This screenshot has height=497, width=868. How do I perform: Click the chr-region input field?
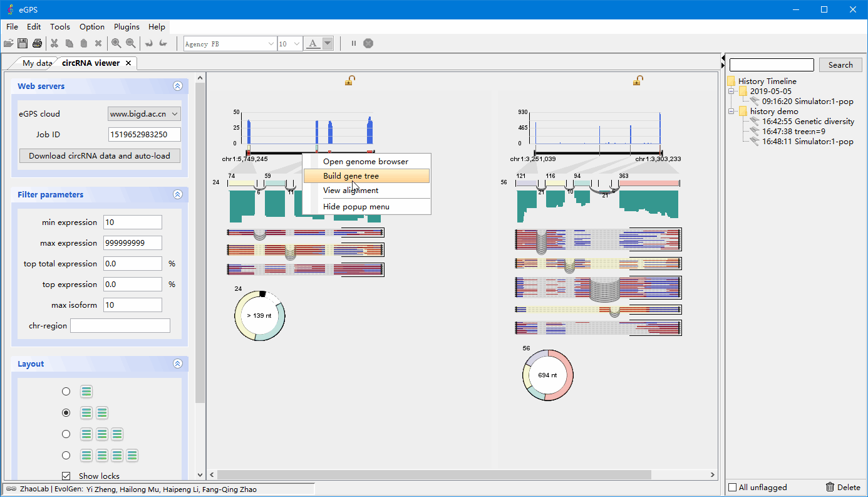coord(120,325)
